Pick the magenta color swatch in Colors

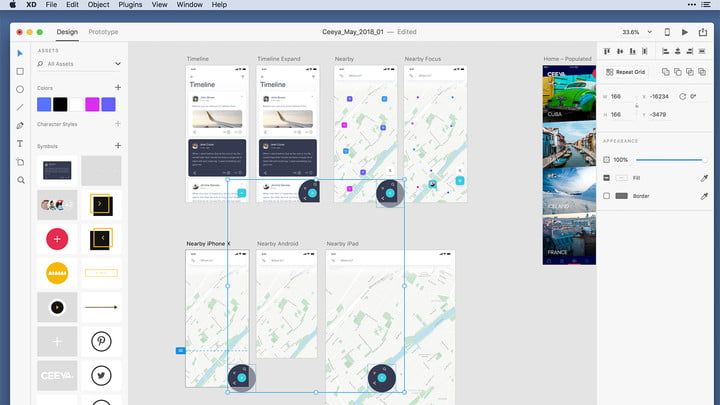(x=92, y=104)
